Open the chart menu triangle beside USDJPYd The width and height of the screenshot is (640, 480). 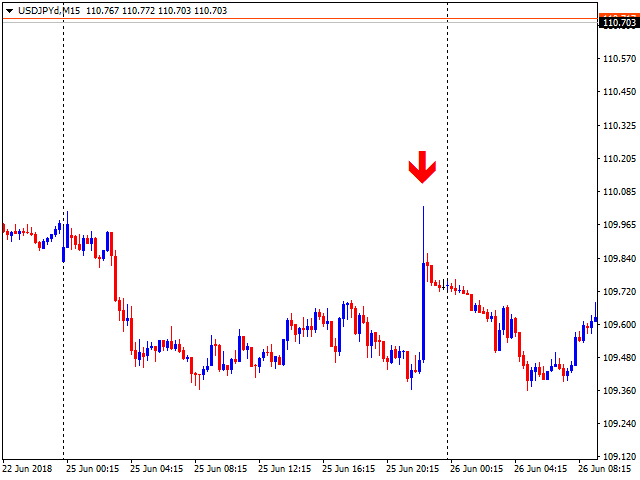(8, 10)
